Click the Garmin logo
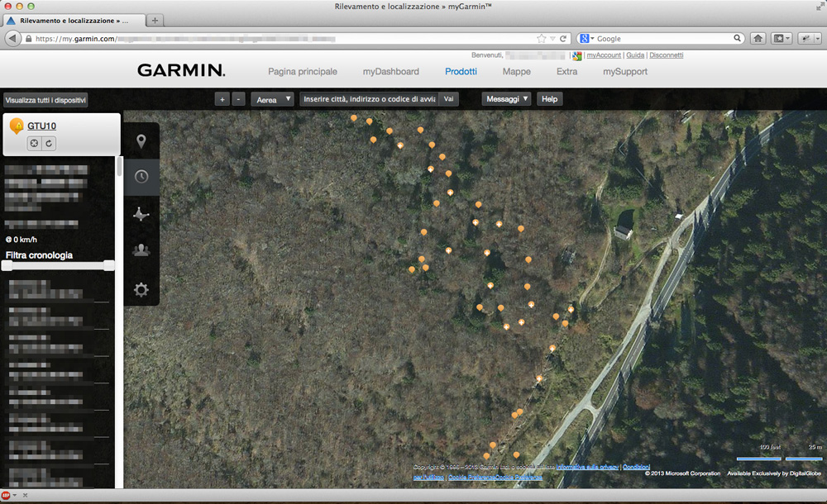Viewport: 827px width, 504px height. (181, 70)
